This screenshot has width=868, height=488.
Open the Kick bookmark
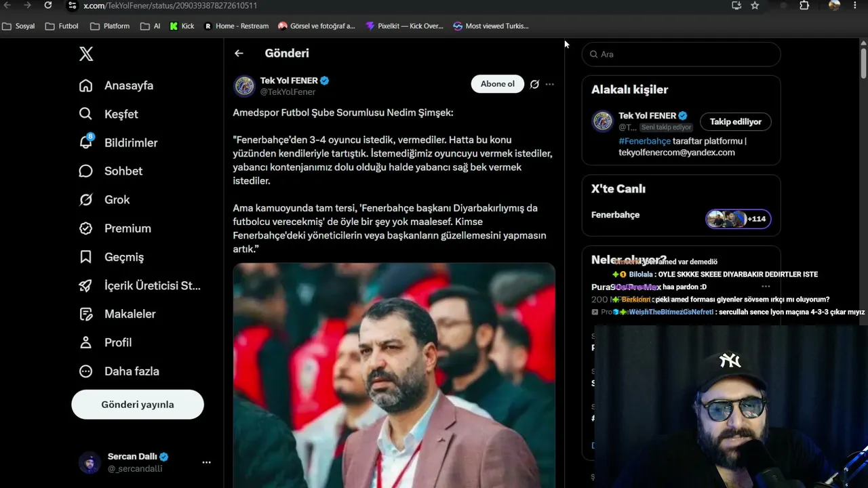tap(182, 26)
